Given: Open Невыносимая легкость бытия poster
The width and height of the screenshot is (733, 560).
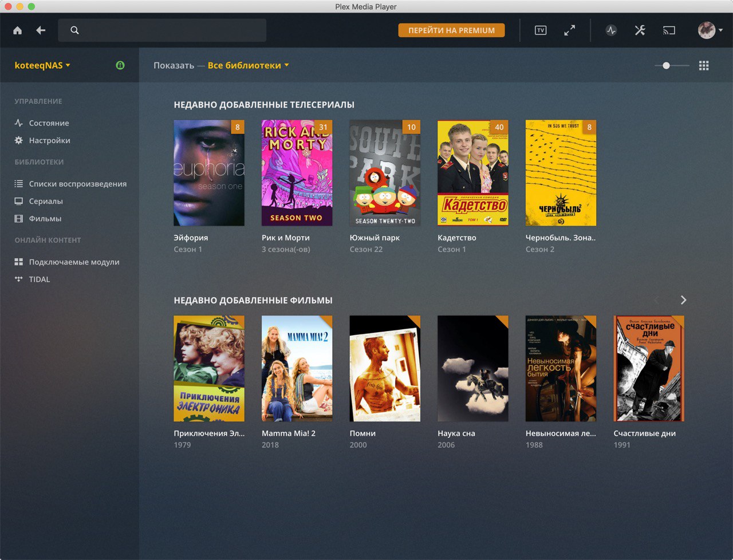Looking at the screenshot, I should click(561, 368).
